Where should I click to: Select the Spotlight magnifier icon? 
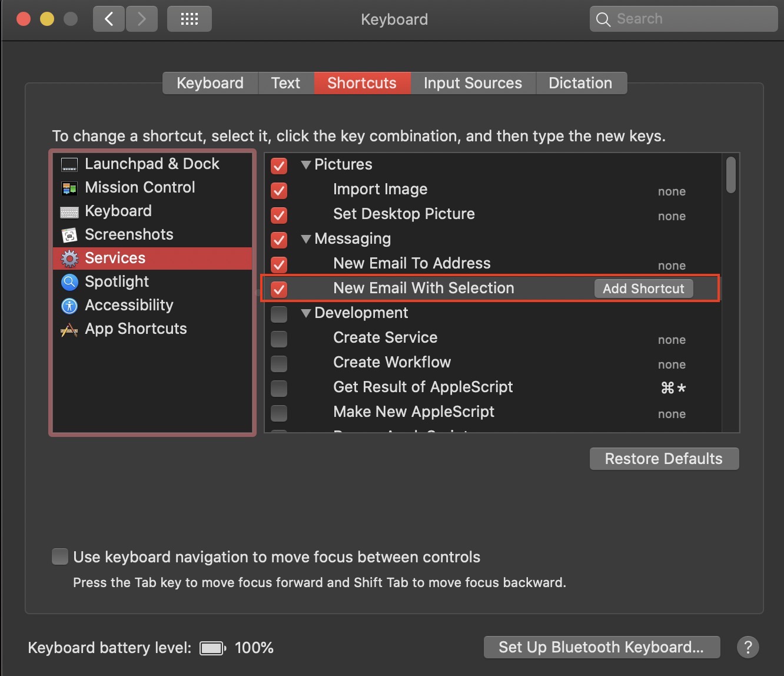(x=69, y=283)
